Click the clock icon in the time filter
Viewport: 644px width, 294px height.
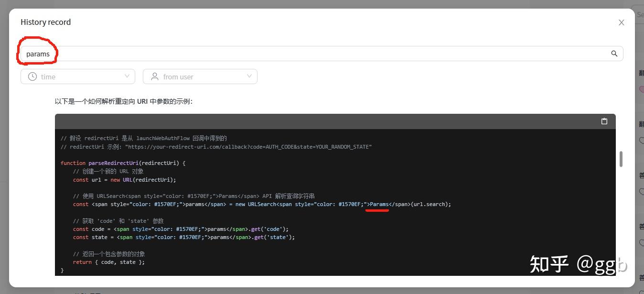[32, 76]
